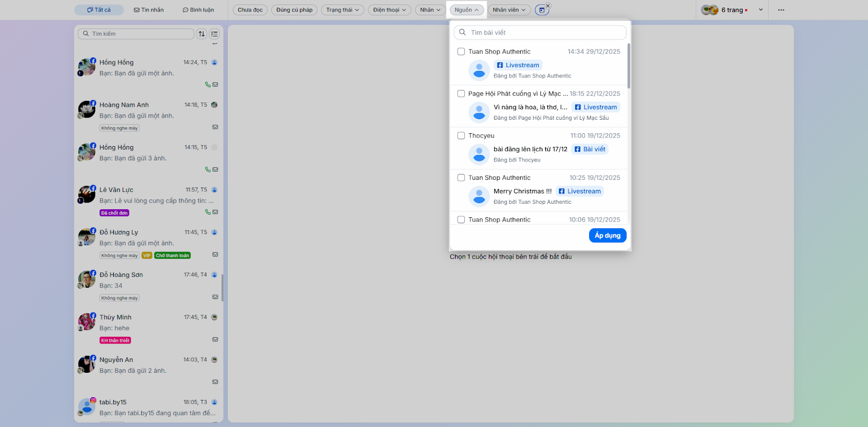Click the mail icon on the 14:15 Hồng Hồng conversation
868x427 pixels.
click(215, 170)
